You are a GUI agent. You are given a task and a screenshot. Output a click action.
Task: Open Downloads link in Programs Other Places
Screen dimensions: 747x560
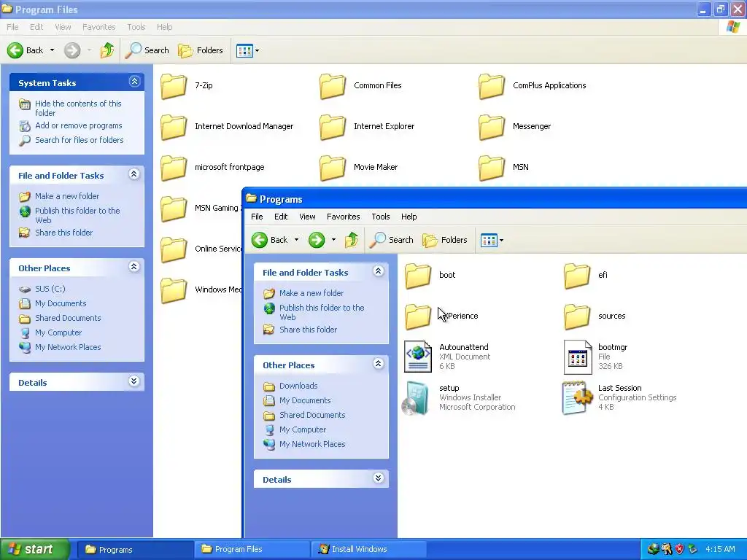click(x=298, y=386)
